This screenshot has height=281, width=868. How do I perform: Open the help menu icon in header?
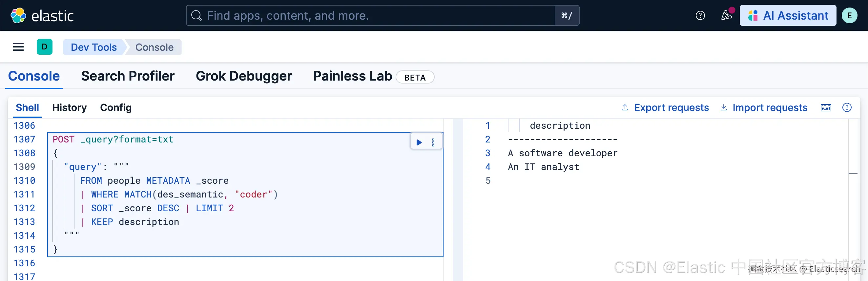pyautogui.click(x=700, y=15)
